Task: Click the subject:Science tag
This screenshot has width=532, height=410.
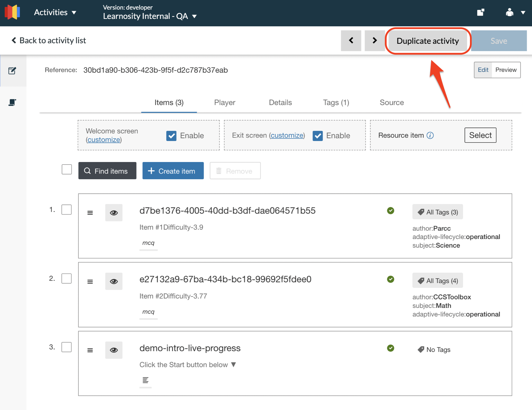Action: coord(436,245)
